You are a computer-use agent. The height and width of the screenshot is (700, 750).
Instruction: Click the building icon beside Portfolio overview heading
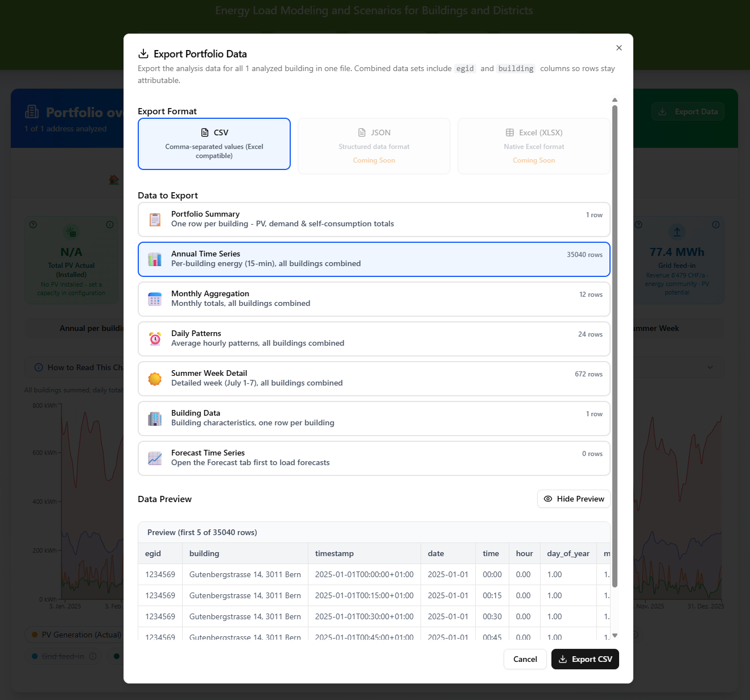pos(32,111)
